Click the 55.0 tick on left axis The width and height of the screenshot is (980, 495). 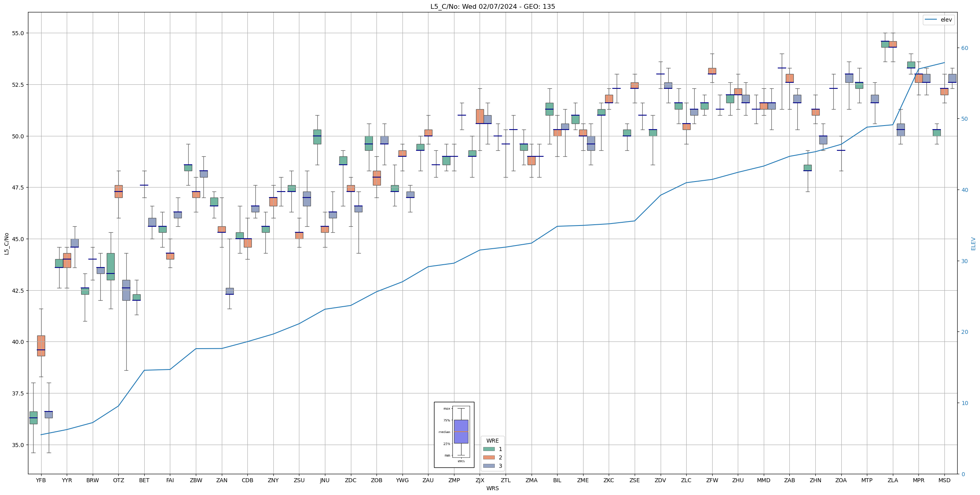17,33
